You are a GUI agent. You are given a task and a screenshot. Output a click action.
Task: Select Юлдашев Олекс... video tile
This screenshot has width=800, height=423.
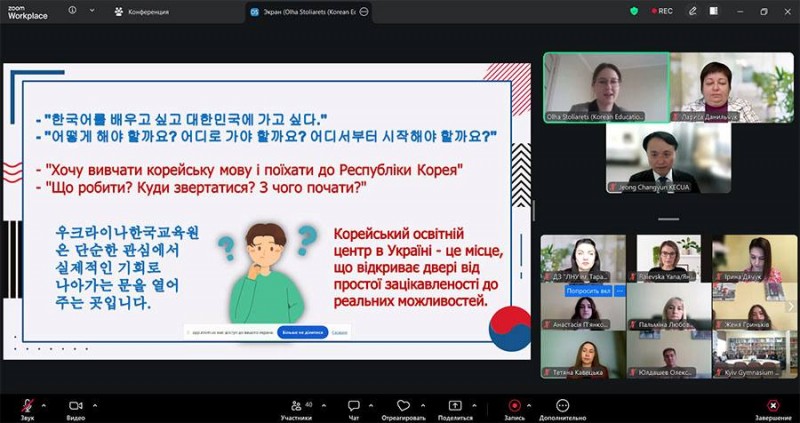click(669, 355)
